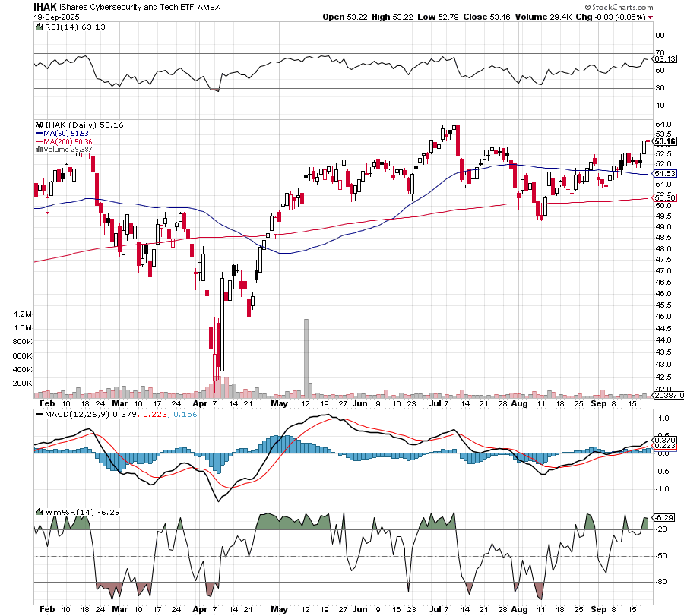This screenshot has height=616, width=684.
Task: Click the Williams %R -50 axis label
Action: [x=661, y=556]
